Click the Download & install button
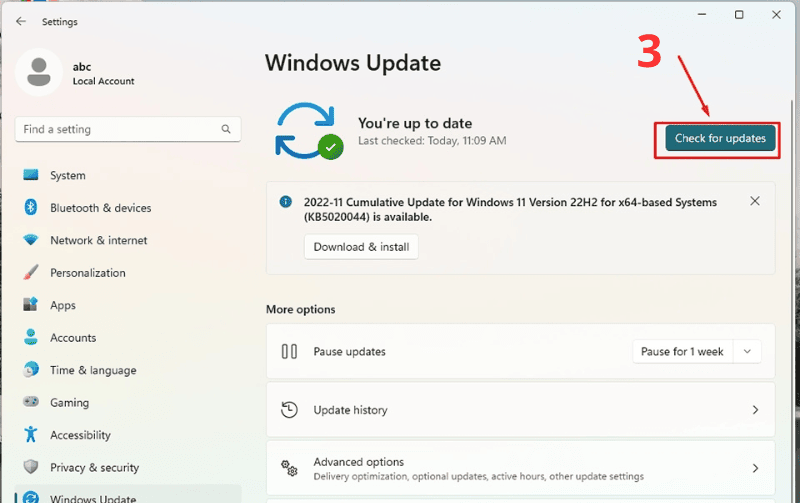 click(361, 247)
